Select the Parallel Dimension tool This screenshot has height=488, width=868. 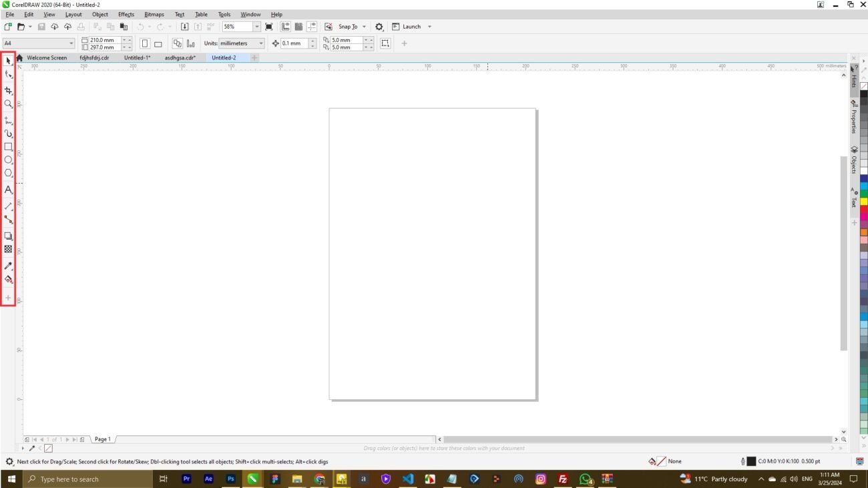coord(8,206)
